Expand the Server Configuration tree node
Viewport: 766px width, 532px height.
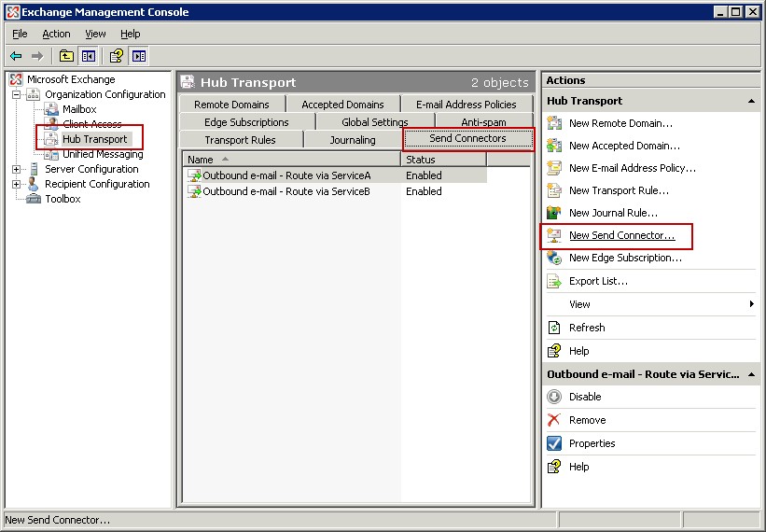(16, 169)
